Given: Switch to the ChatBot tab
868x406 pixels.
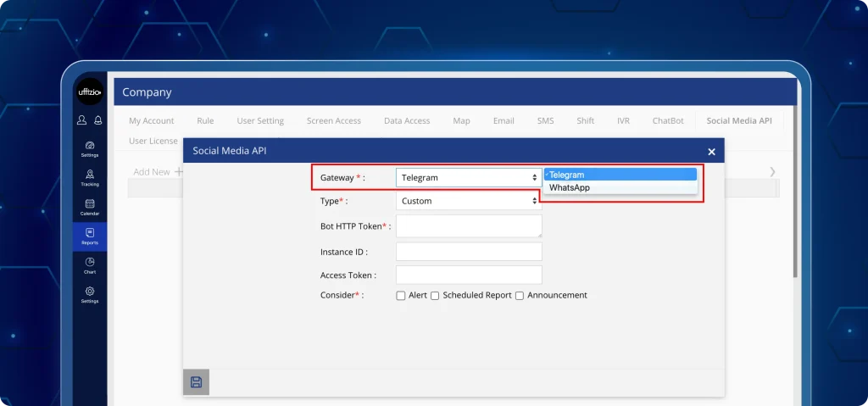Looking at the screenshot, I should click(x=668, y=121).
